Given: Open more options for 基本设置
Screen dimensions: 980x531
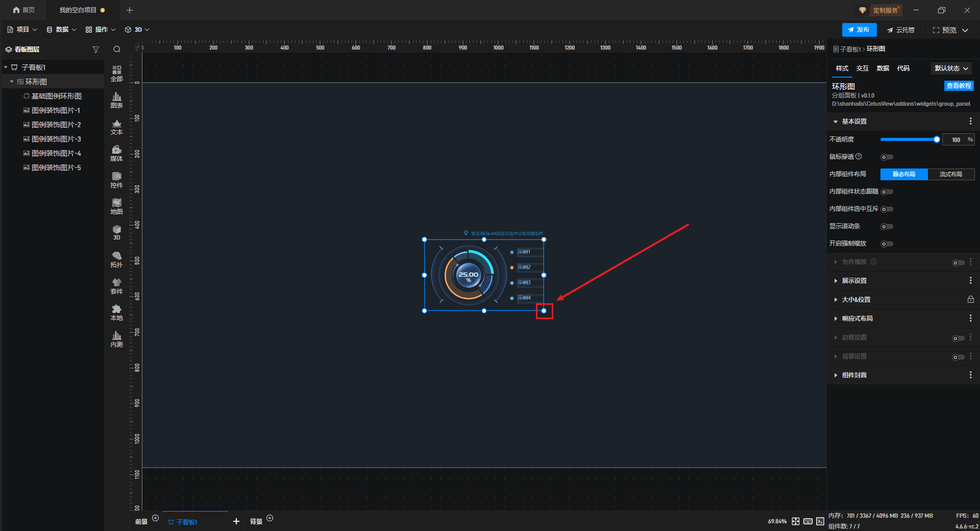Looking at the screenshot, I should 970,122.
